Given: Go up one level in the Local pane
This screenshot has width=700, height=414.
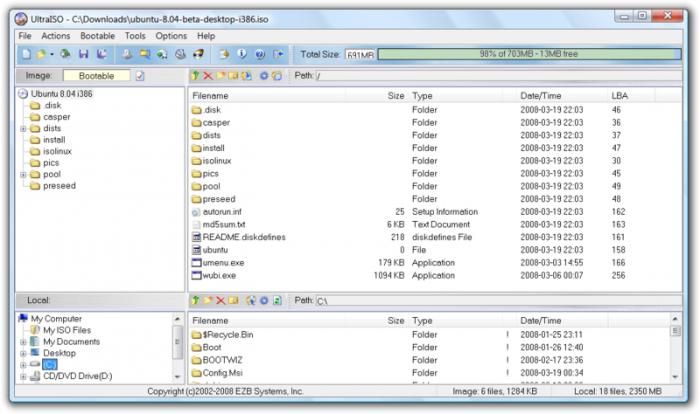Looking at the screenshot, I should 196,301.
